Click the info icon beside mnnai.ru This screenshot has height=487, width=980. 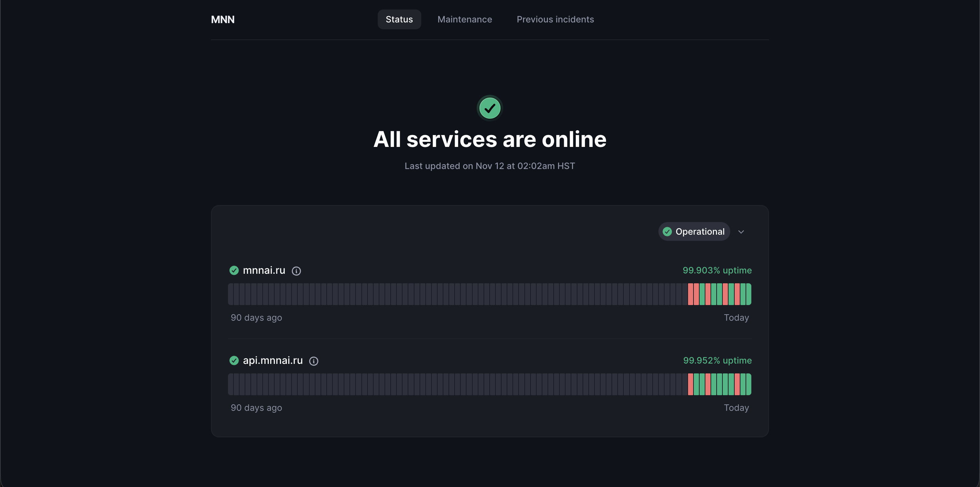(x=296, y=271)
